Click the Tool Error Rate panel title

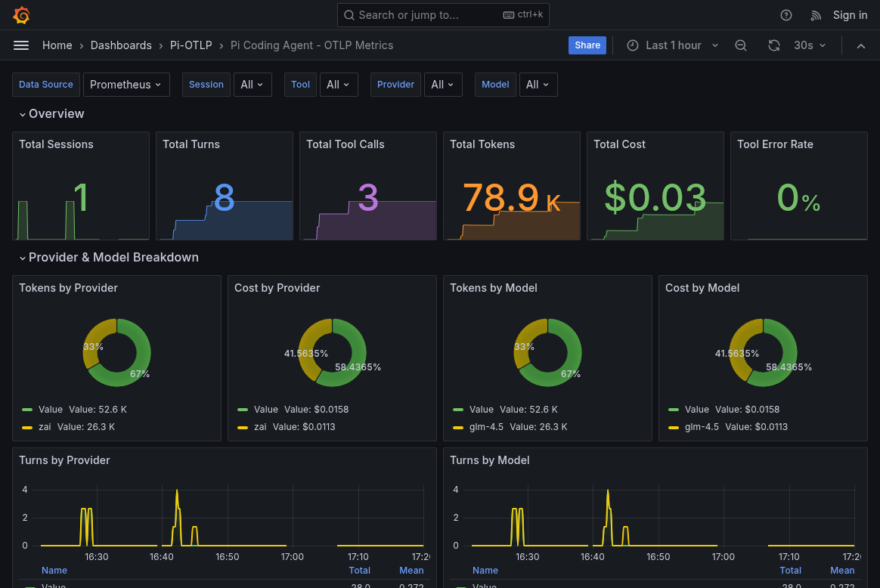pos(774,144)
